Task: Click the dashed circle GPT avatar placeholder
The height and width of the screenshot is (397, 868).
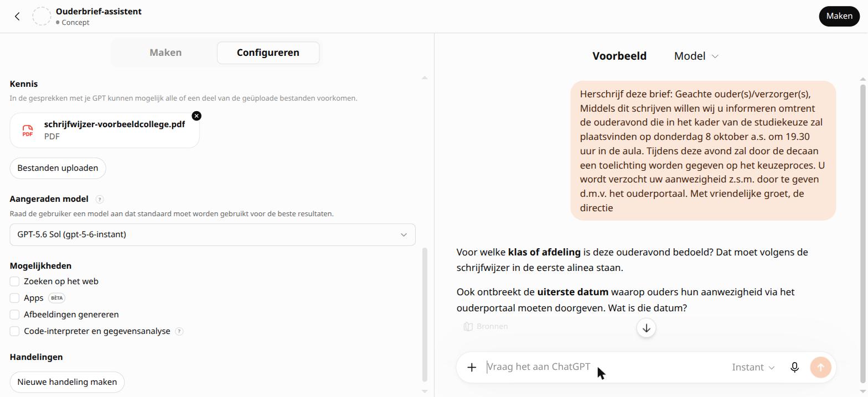Action: point(42,16)
